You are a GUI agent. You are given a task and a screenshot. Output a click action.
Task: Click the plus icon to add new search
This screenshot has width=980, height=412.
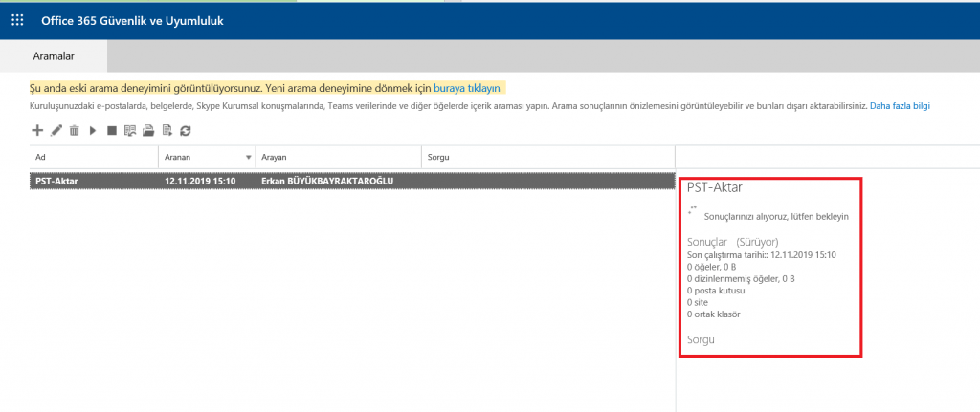[37, 130]
